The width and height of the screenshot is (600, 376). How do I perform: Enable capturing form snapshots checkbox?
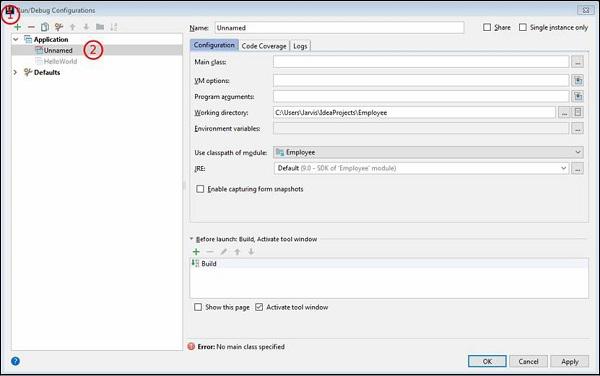[x=200, y=189]
